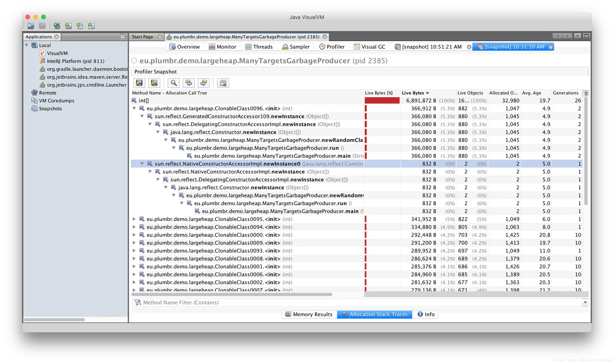Click the greyed-out Save toolbar icon
The width and height of the screenshot is (614, 364).
click(x=42, y=26)
